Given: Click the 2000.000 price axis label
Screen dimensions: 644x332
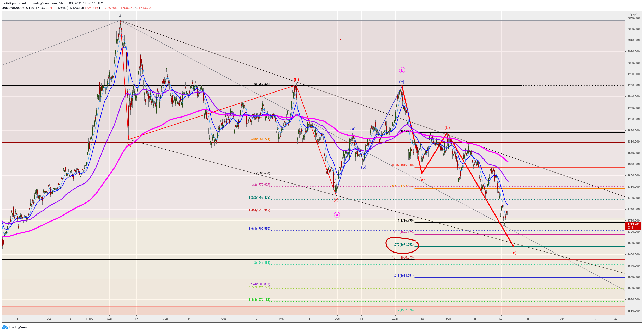Looking at the screenshot, I should (634, 63).
